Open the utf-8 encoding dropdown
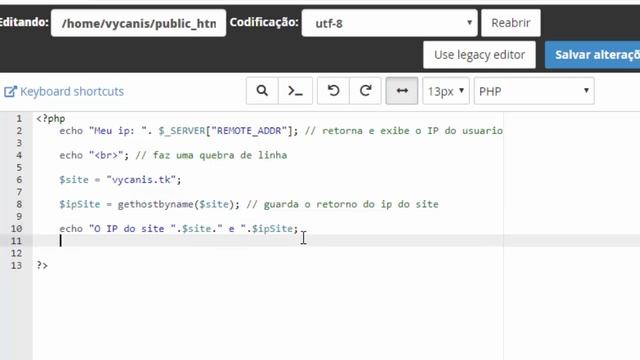The image size is (640, 360). click(x=389, y=23)
